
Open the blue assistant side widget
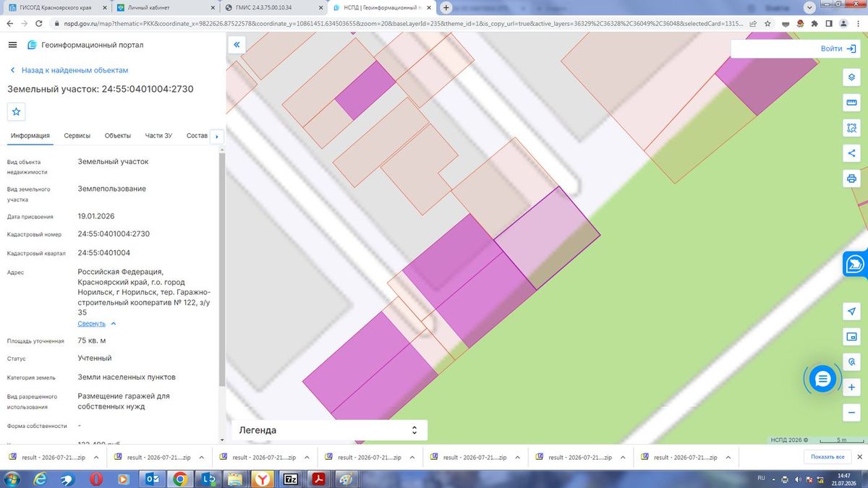pyautogui.click(x=855, y=265)
